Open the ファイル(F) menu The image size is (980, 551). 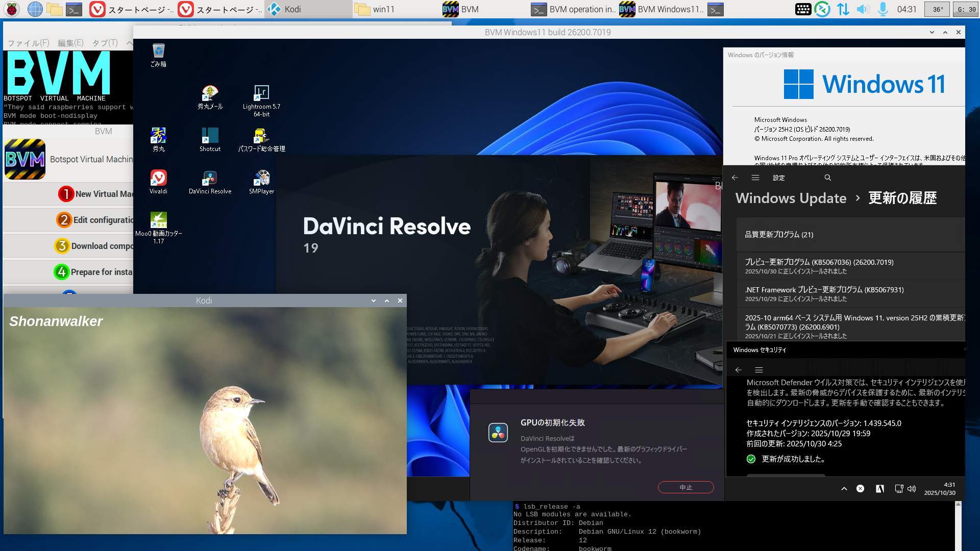click(28, 43)
